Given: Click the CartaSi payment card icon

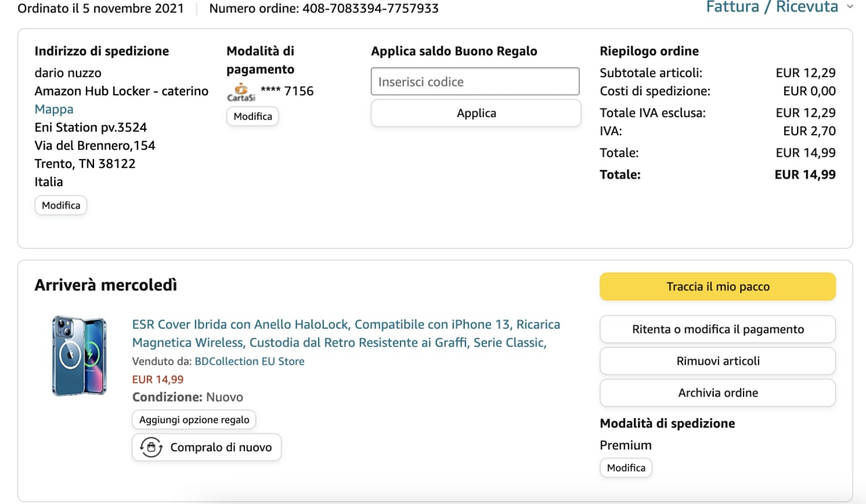Looking at the screenshot, I should tap(241, 92).
